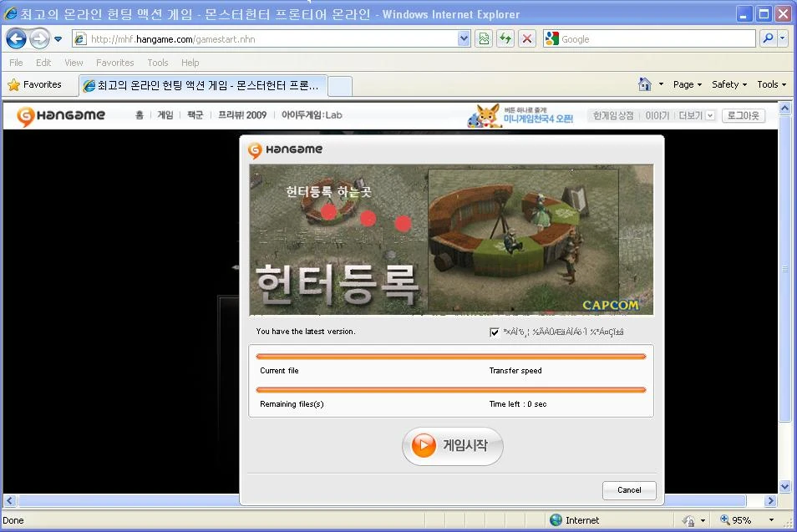Open the Help menu
Image resolution: width=797 pixels, height=532 pixels.
pos(190,63)
